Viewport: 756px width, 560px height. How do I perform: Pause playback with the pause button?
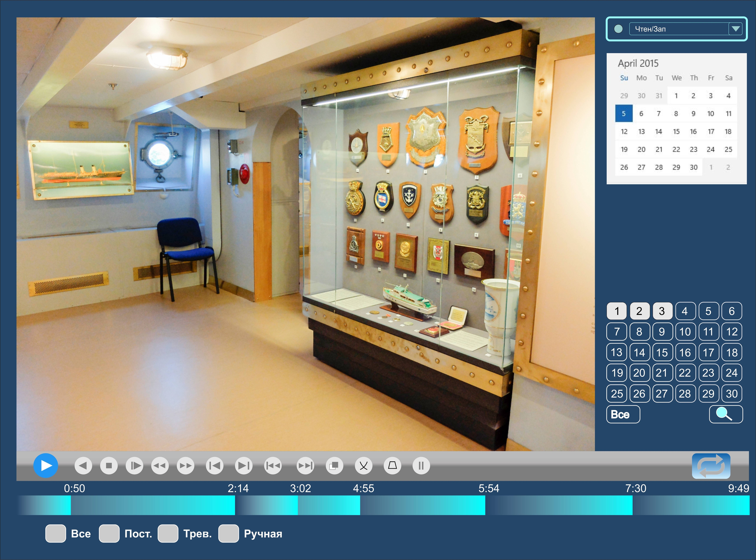click(x=421, y=466)
